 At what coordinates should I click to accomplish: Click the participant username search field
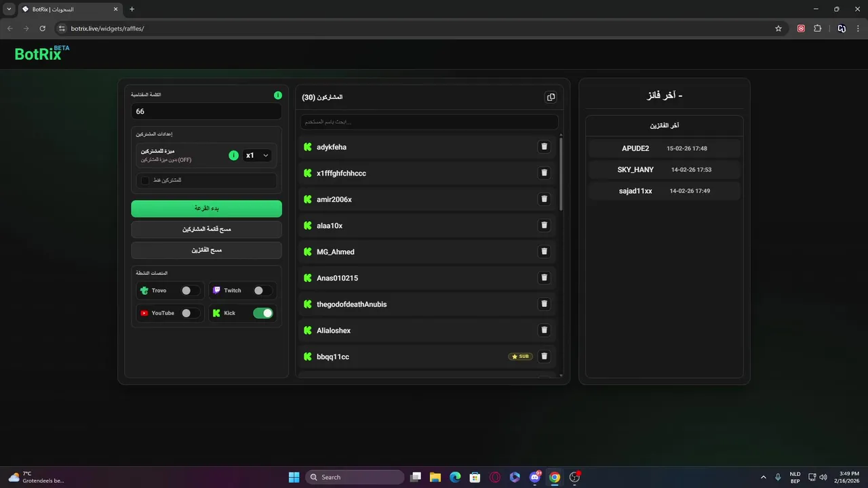click(x=429, y=122)
